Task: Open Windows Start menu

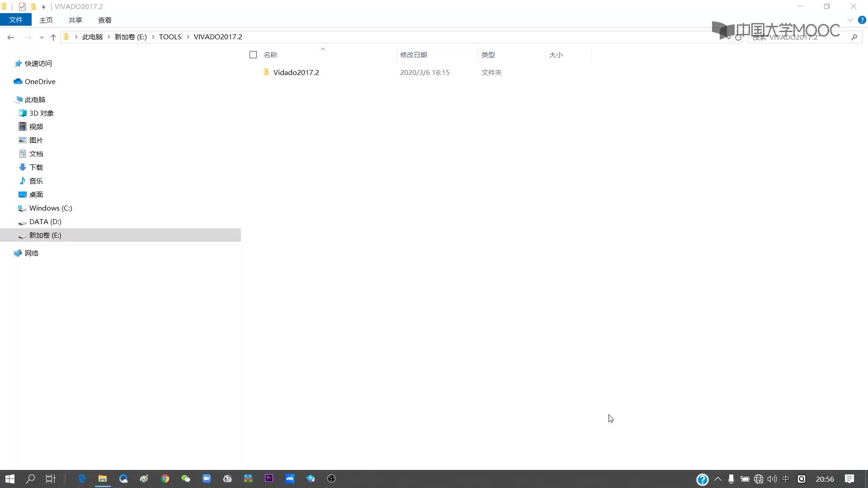Action: (10, 479)
